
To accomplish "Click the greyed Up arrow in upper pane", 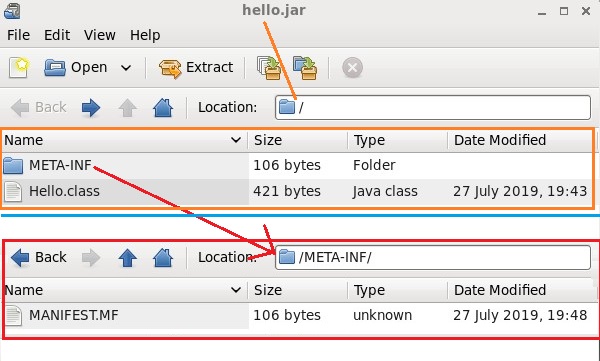I will (x=127, y=108).
